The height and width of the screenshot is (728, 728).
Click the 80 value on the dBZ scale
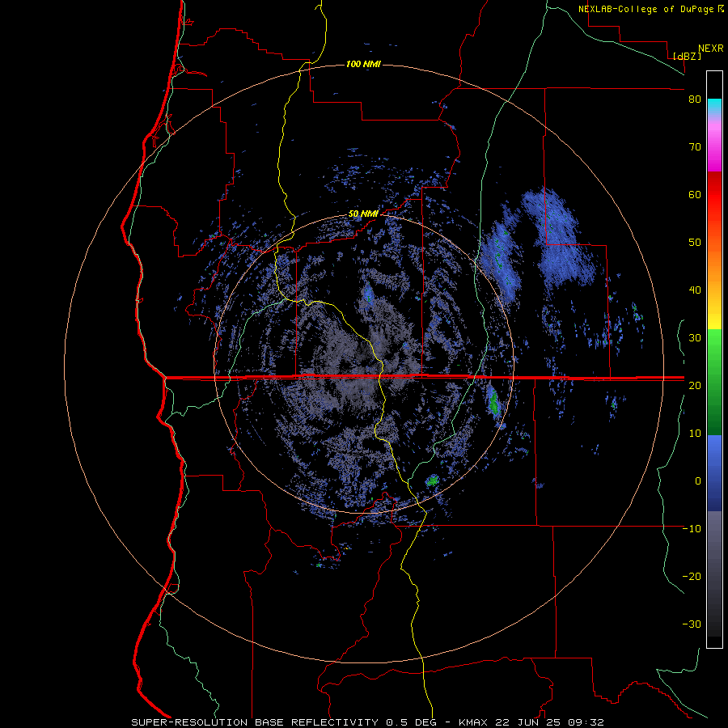(x=695, y=99)
